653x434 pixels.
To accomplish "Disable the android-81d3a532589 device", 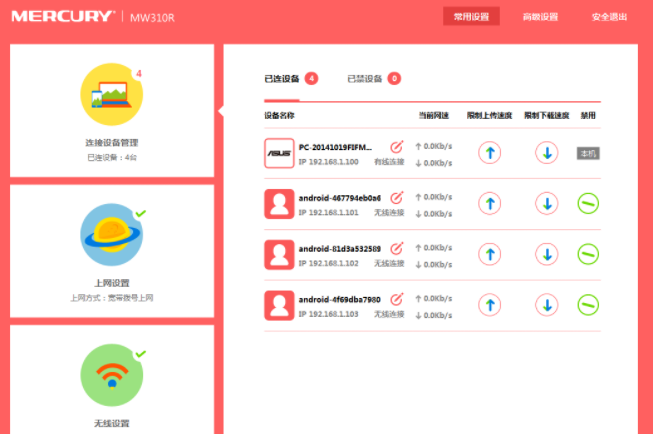I will (x=589, y=253).
